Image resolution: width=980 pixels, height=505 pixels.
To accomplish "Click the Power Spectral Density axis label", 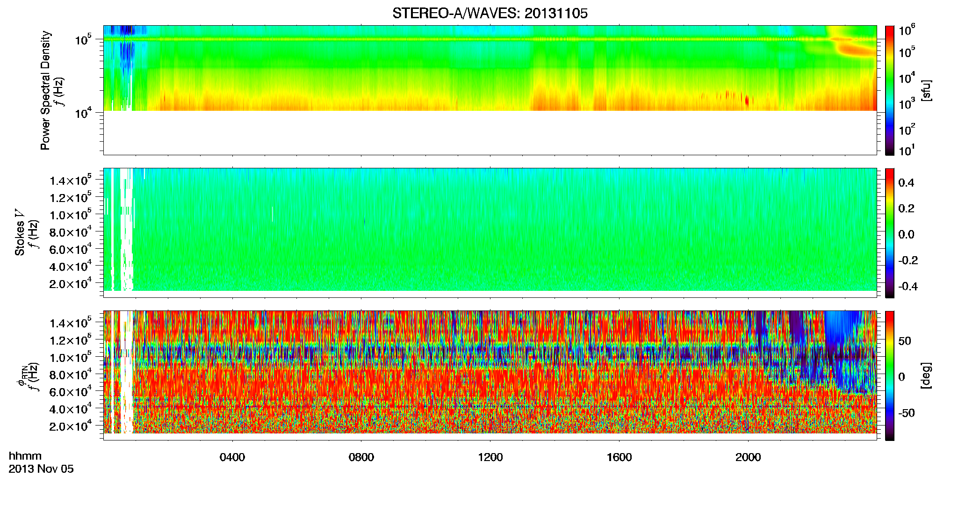I will click(x=45, y=90).
